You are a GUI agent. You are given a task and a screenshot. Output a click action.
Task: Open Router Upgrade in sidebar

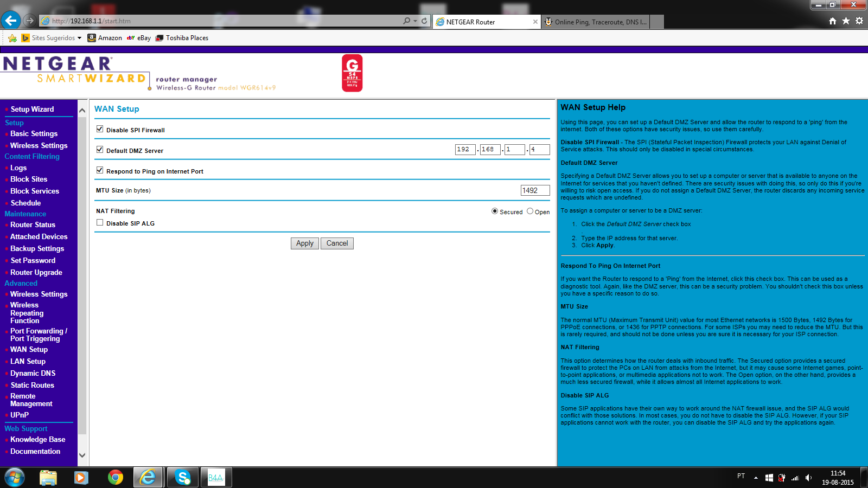point(36,272)
